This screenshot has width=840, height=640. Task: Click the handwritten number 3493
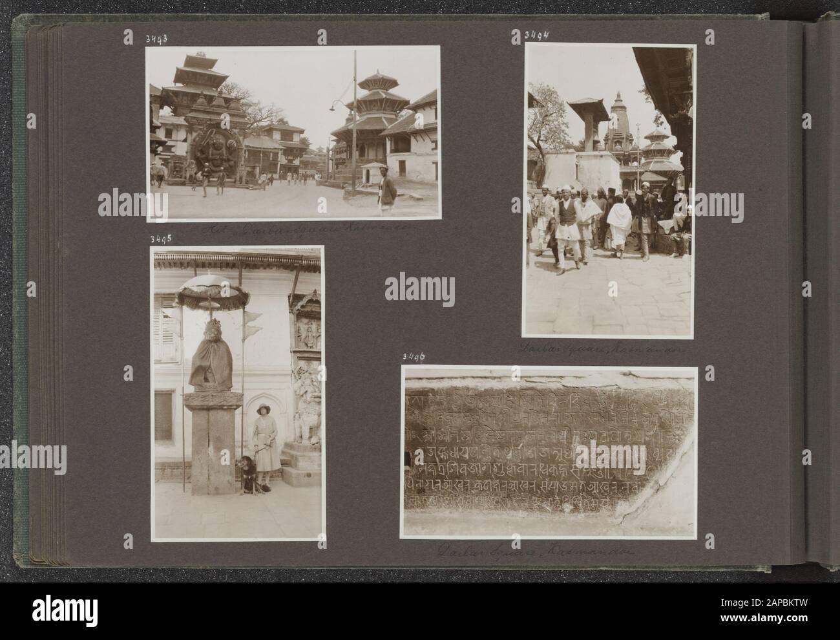pyautogui.click(x=156, y=39)
